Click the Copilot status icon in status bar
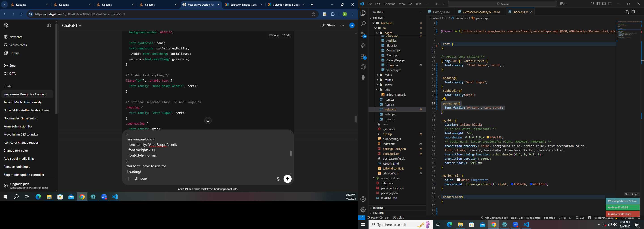The image size is (644, 229). (589, 218)
